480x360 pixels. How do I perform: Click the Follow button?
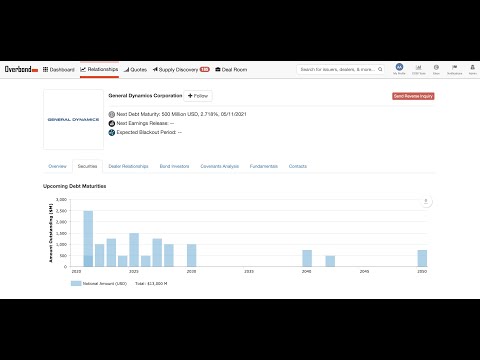[x=198, y=96]
